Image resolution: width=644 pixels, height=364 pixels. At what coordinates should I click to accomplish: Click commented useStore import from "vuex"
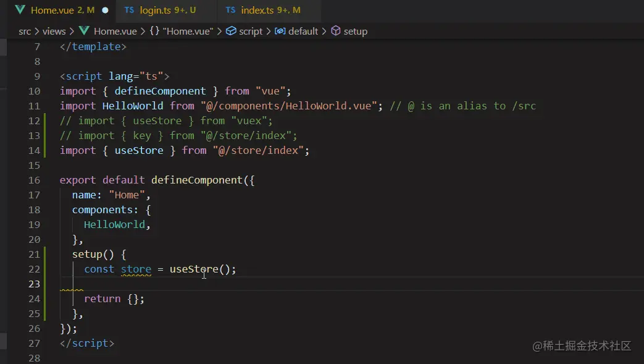point(166,121)
